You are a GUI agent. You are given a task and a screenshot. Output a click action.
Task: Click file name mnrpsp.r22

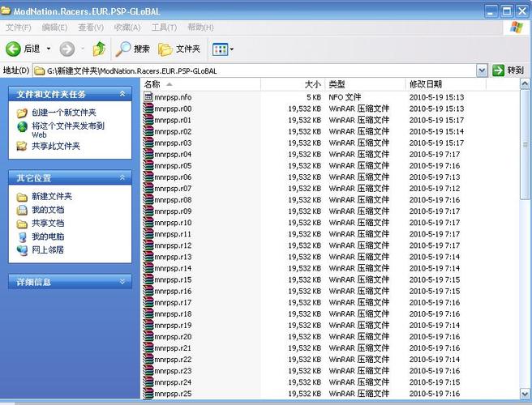173,360
